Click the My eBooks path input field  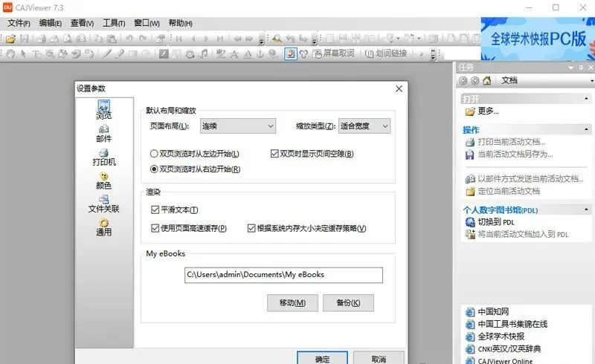284,276
